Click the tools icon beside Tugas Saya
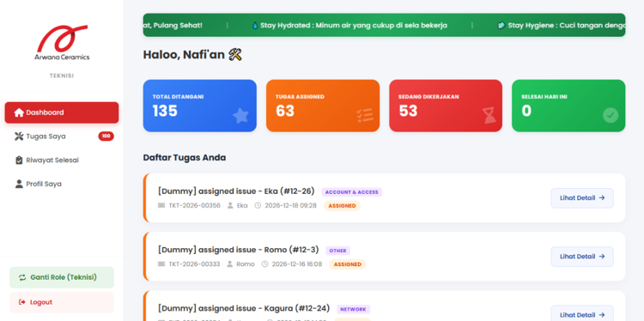Viewport: 644px width, 321px height. click(19, 136)
